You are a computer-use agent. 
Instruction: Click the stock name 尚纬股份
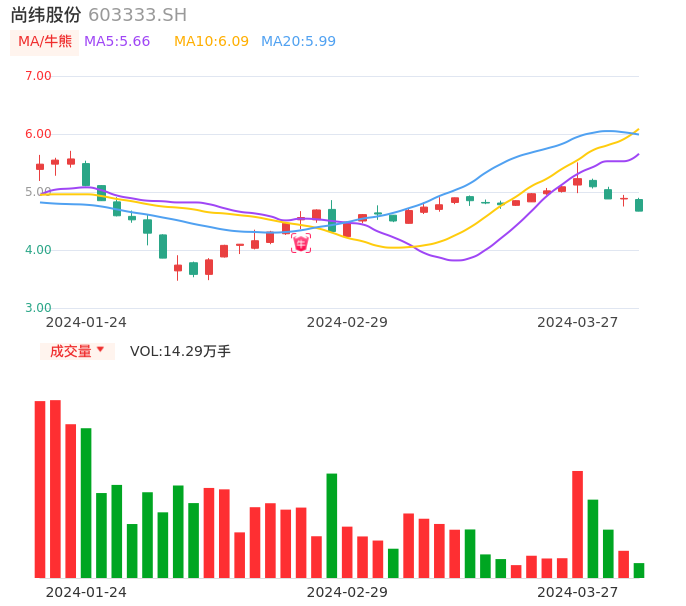point(46,15)
